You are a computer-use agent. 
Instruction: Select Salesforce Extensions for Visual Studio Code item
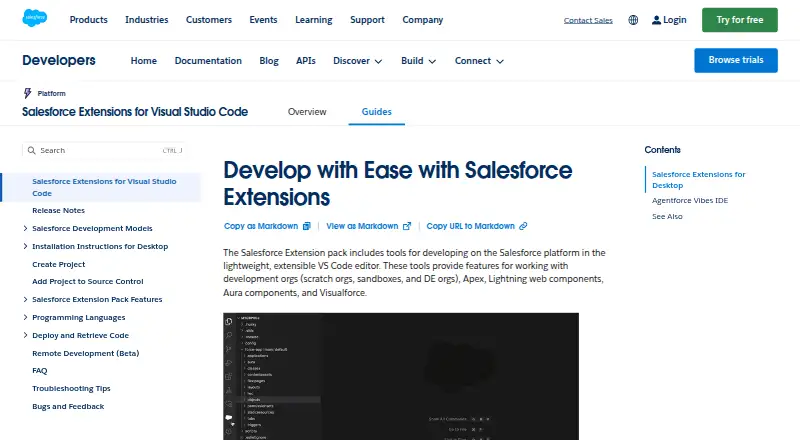(101, 187)
